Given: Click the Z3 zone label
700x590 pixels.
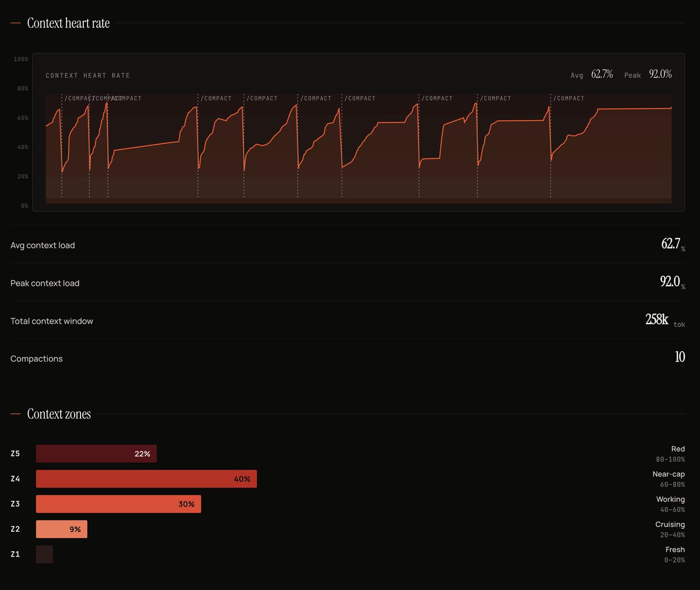Looking at the screenshot, I should pos(15,504).
